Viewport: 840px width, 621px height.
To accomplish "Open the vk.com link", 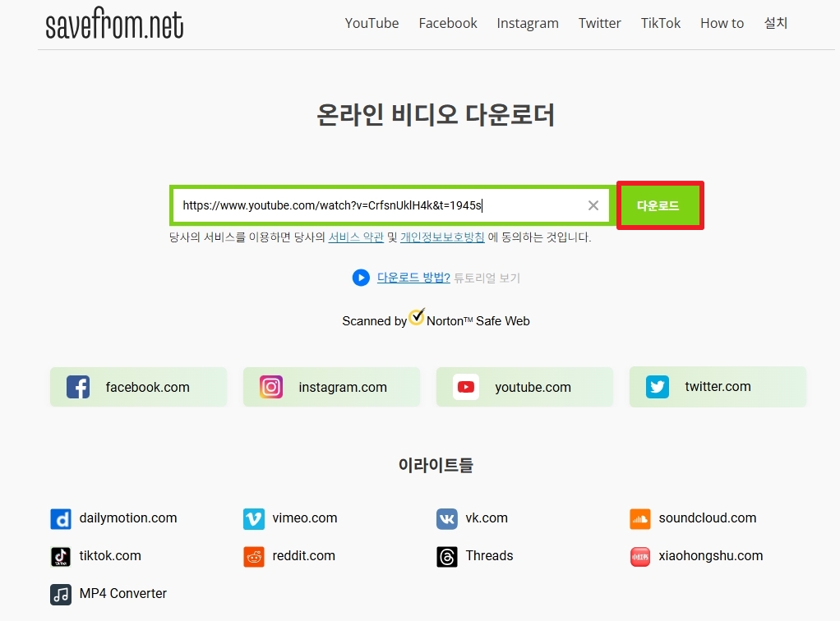I will [487, 517].
